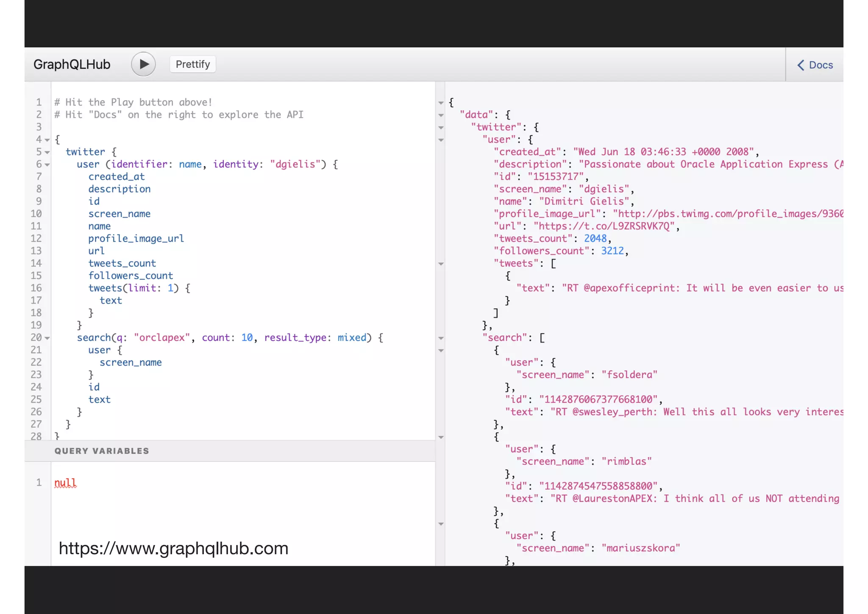Image resolution: width=868 pixels, height=614 pixels.
Task: Collapse the "twitter" object in results
Action: point(441,127)
